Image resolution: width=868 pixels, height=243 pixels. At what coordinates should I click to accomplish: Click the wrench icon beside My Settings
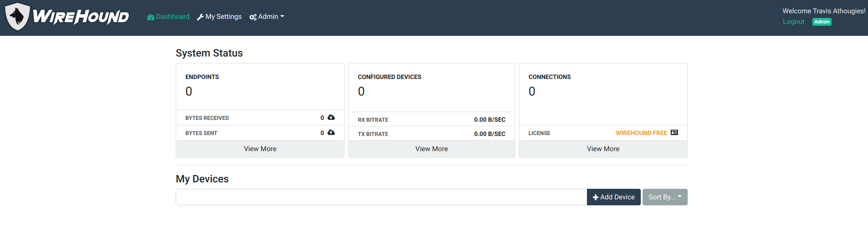(200, 17)
